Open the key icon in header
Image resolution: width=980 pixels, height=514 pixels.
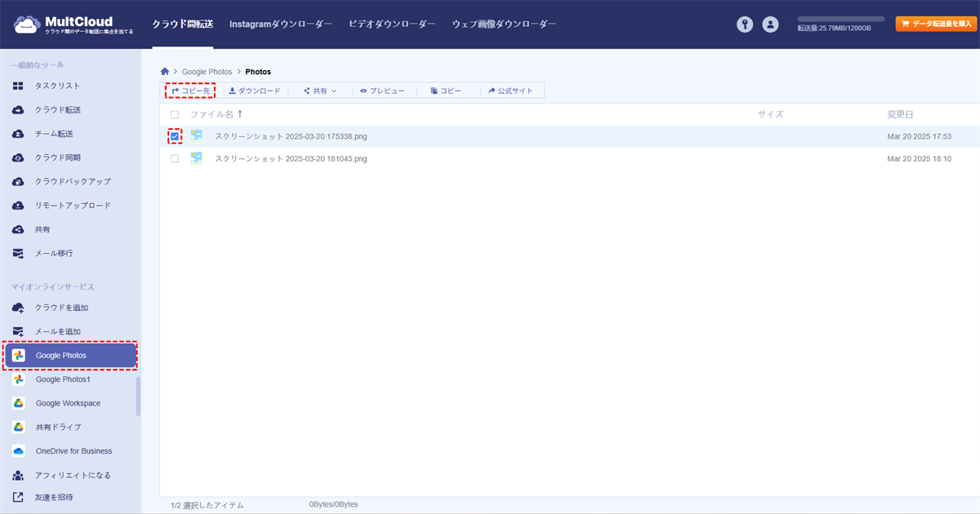coord(744,24)
